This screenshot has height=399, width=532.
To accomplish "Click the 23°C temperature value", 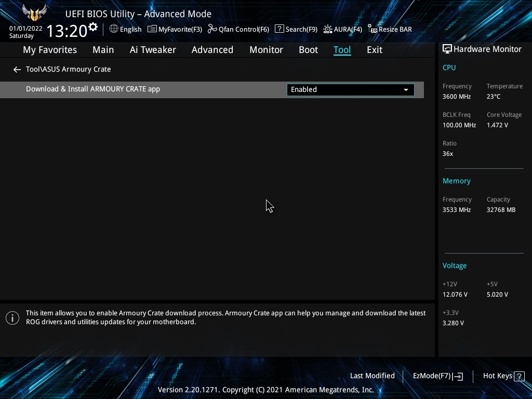I will coord(494,97).
